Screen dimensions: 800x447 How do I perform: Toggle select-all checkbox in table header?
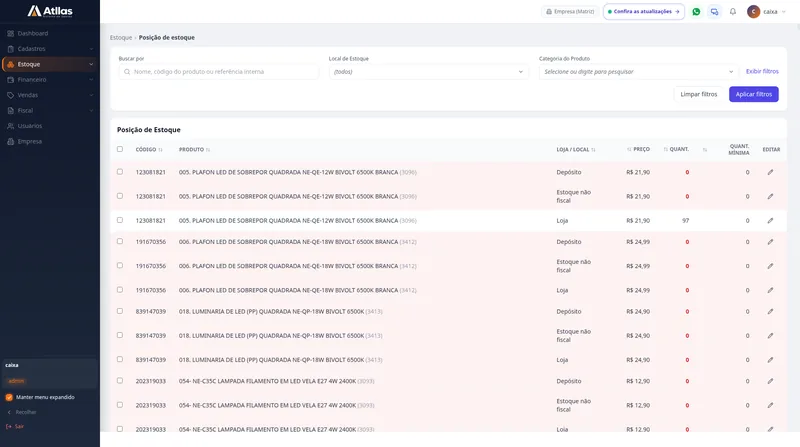click(120, 149)
